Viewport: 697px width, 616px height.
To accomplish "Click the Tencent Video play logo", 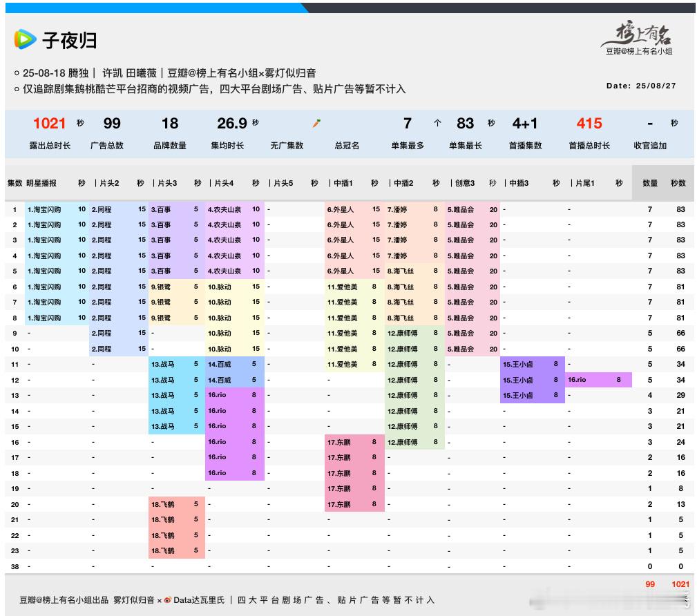I will (x=25, y=39).
